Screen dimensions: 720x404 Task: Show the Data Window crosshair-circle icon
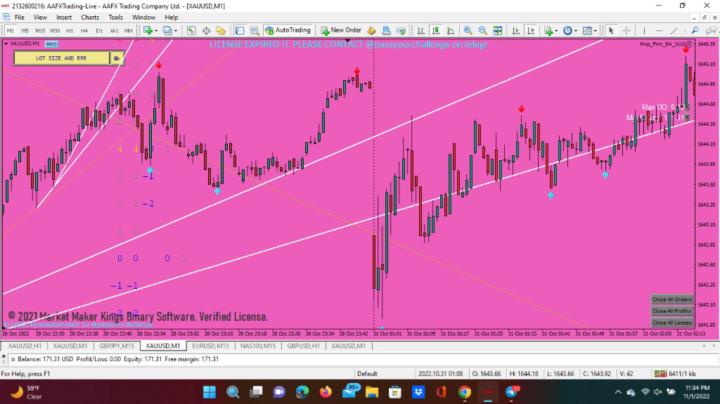(206, 31)
